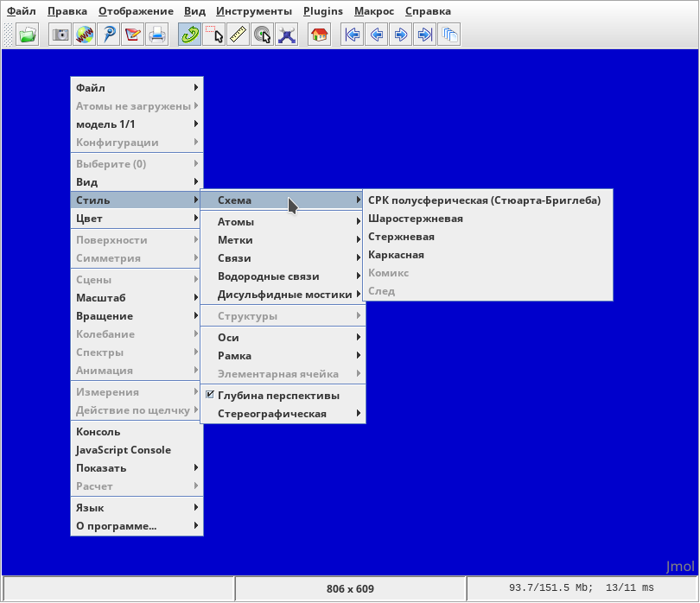Open the Язык submenu
The image size is (700, 603).
click(x=137, y=508)
